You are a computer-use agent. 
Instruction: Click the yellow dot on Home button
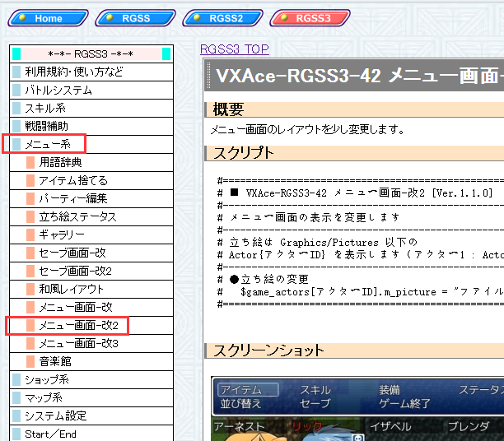[22, 17]
